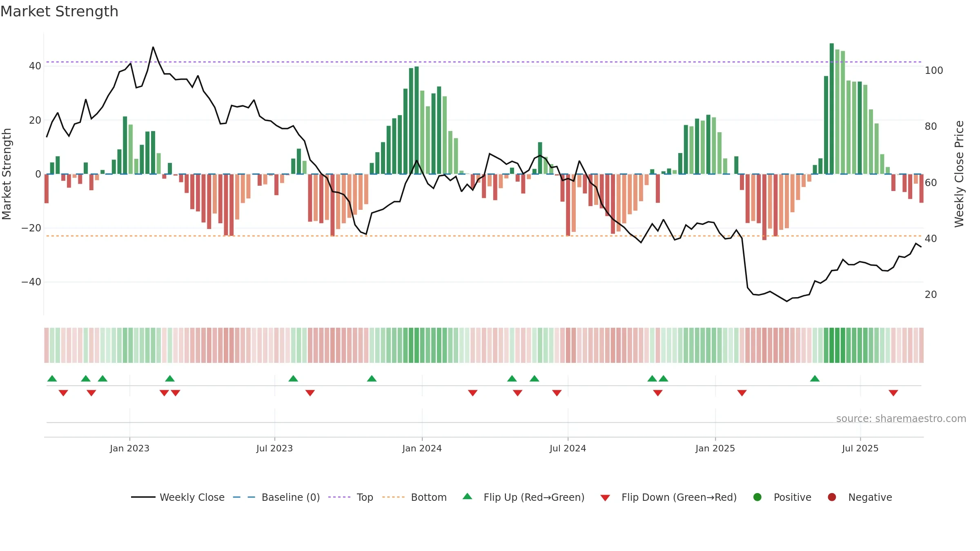Click the rotated 'Market Strength' left axis title
The image size is (980, 551).
coord(7,174)
